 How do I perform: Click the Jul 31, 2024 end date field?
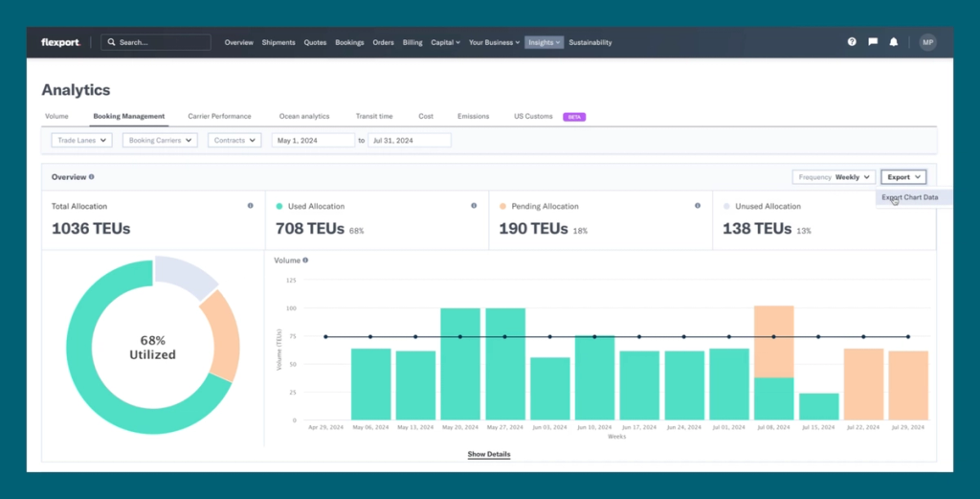click(x=410, y=141)
